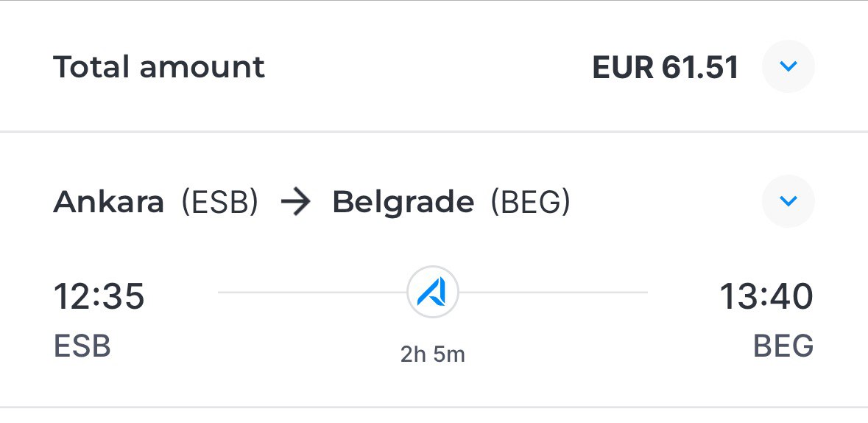Expand the Ankara to Belgrade route chevron

788,200
